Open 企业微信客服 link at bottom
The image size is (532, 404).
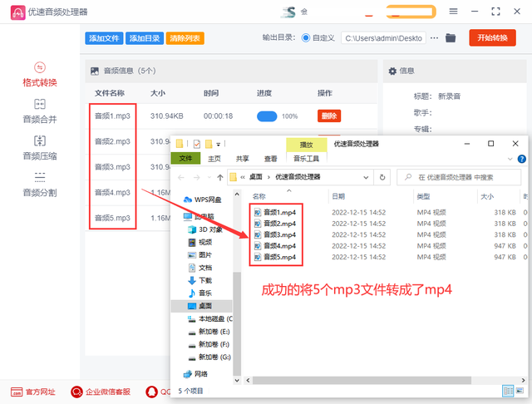[101, 392]
